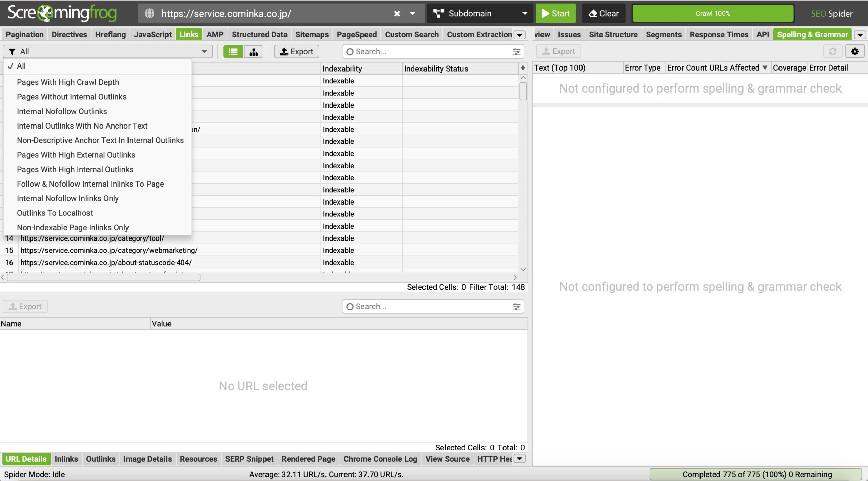This screenshot has height=481, width=868.
Task: Select Internal Nofollow Outlinks filter option
Action: (x=62, y=111)
